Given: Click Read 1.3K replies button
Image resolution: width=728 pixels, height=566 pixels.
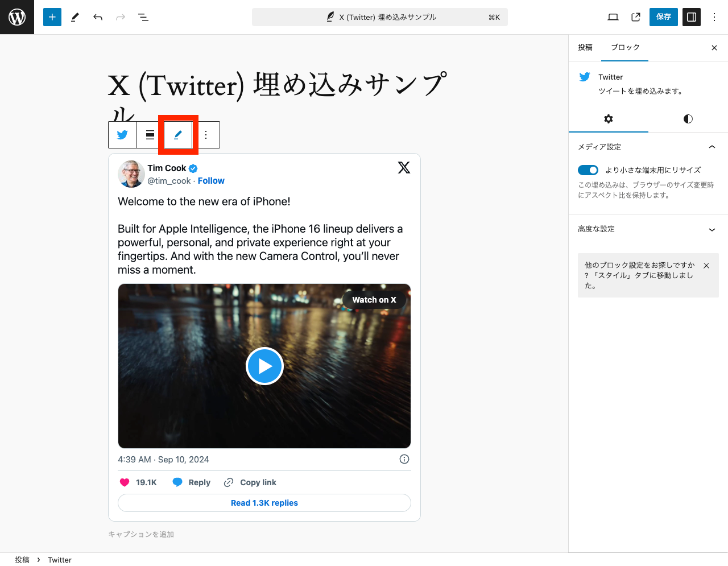Looking at the screenshot, I should pyautogui.click(x=264, y=503).
